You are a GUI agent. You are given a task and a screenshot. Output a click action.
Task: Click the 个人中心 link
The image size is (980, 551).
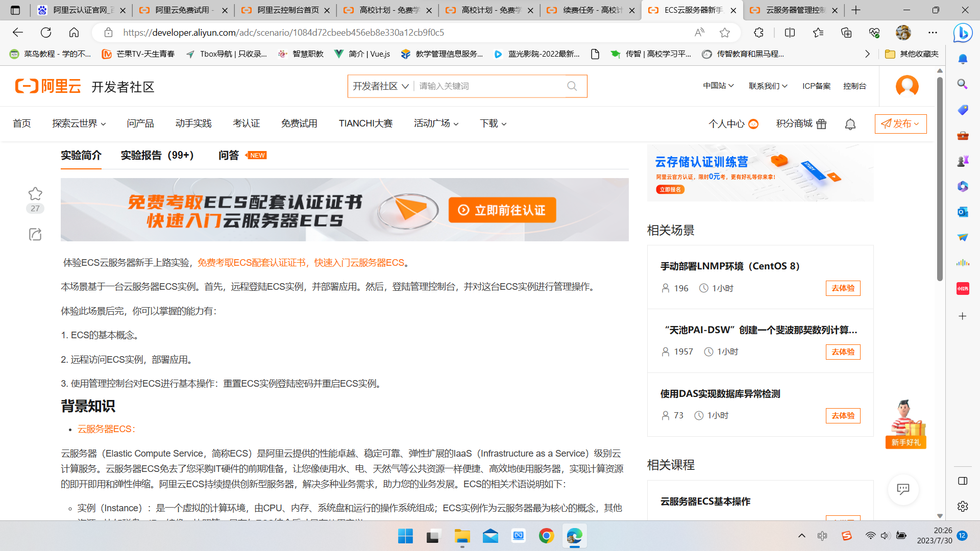tap(733, 124)
